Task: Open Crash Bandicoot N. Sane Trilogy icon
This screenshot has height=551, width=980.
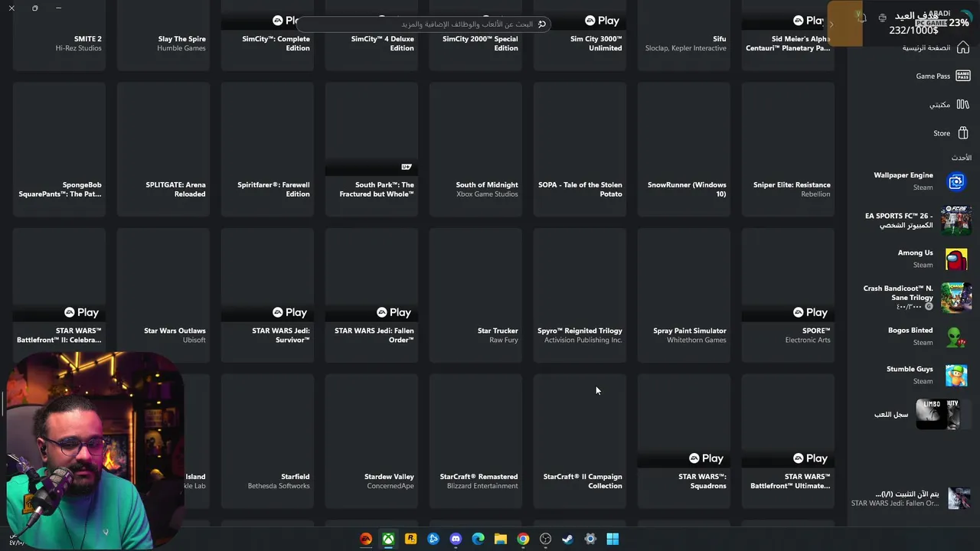Action: pyautogui.click(x=956, y=298)
